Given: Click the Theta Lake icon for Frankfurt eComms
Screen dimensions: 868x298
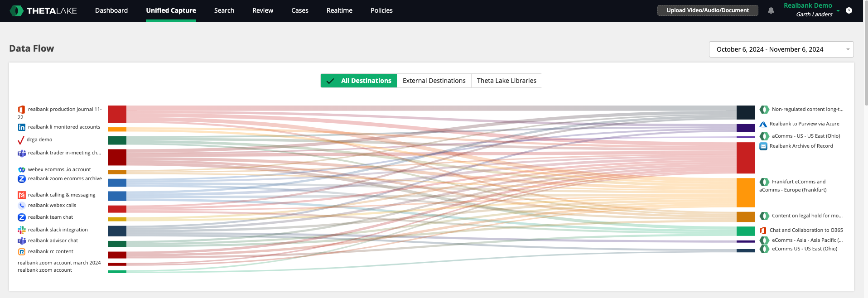Looking at the screenshot, I should pyautogui.click(x=764, y=182).
